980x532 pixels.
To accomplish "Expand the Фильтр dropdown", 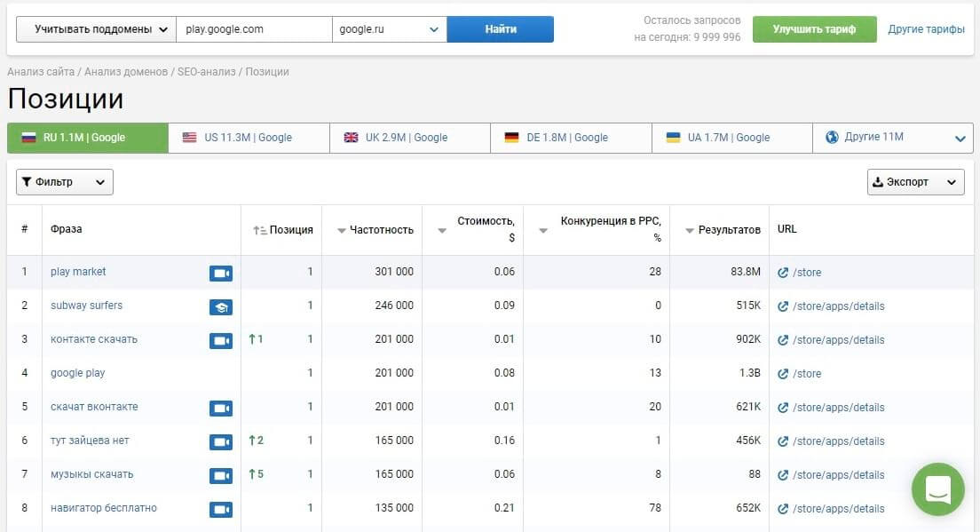I will 65,182.
